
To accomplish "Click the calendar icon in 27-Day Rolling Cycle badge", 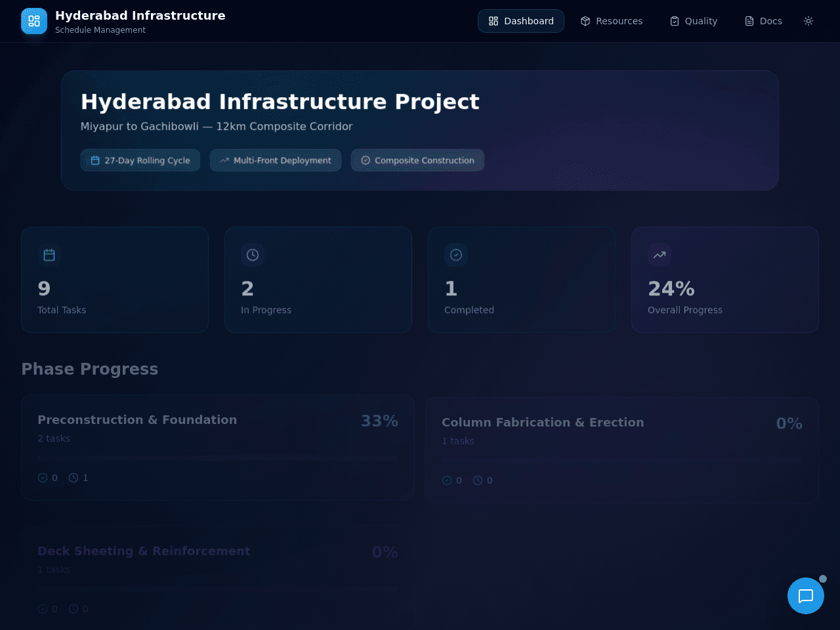I will point(95,160).
